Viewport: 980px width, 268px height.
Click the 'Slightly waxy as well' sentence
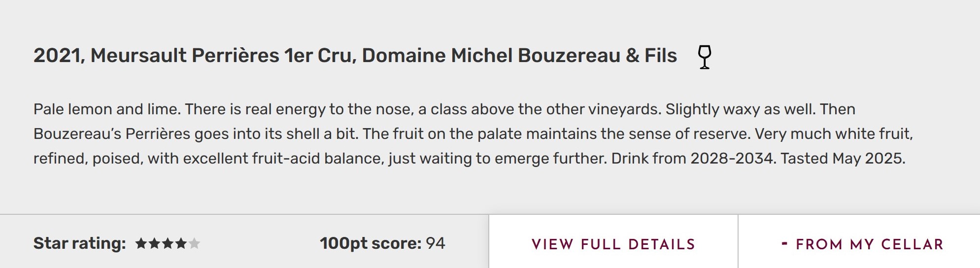[741, 109]
